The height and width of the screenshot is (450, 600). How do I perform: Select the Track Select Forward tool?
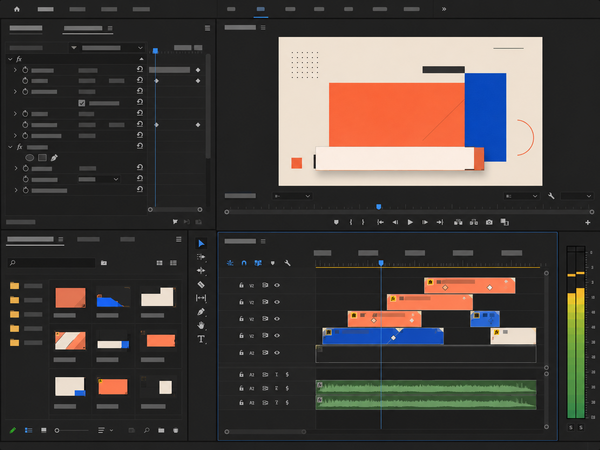(201, 257)
